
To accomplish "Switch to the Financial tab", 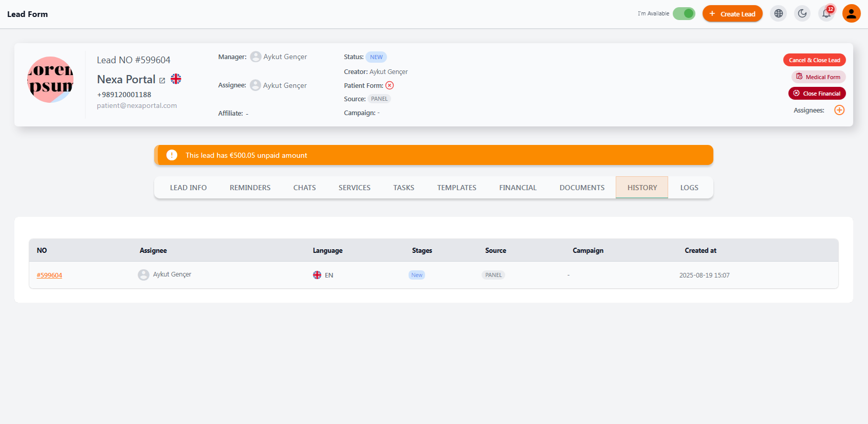I will pos(518,188).
